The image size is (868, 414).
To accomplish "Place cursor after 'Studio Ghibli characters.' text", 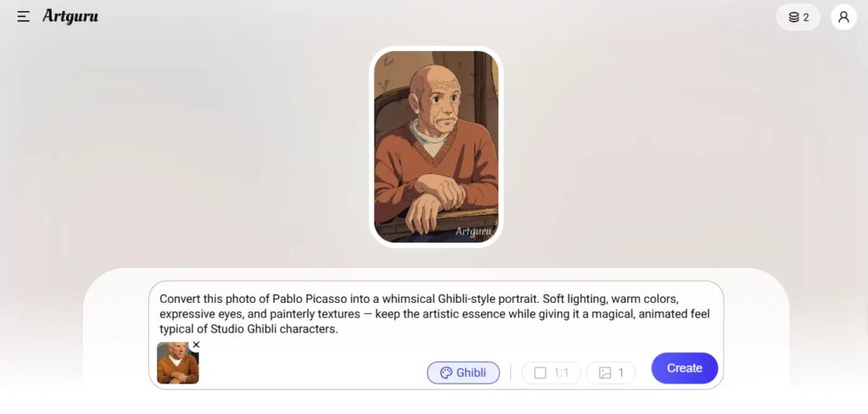I will [x=338, y=329].
